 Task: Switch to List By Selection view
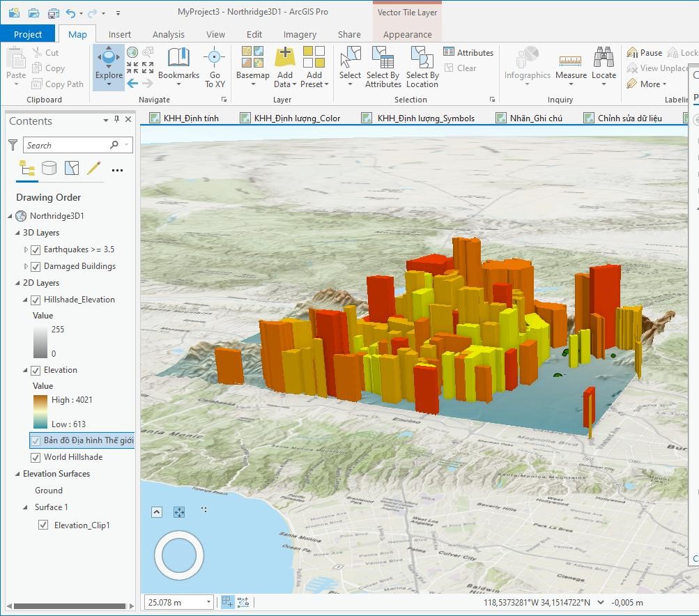[x=71, y=168]
